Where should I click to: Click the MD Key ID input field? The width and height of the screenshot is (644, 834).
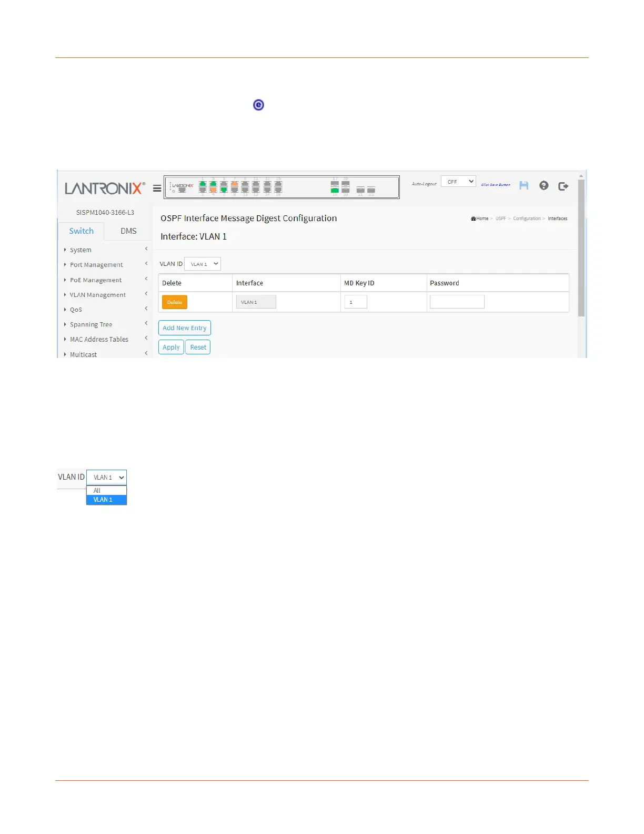click(x=356, y=302)
